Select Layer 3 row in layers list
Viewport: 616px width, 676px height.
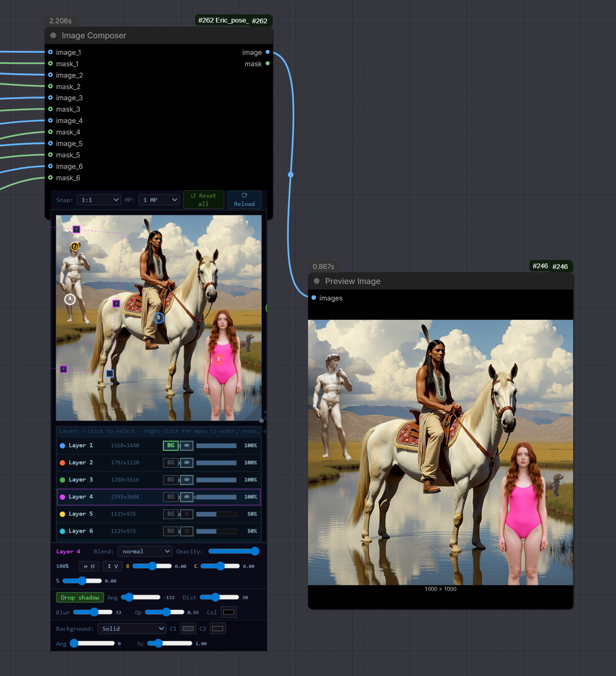159,480
